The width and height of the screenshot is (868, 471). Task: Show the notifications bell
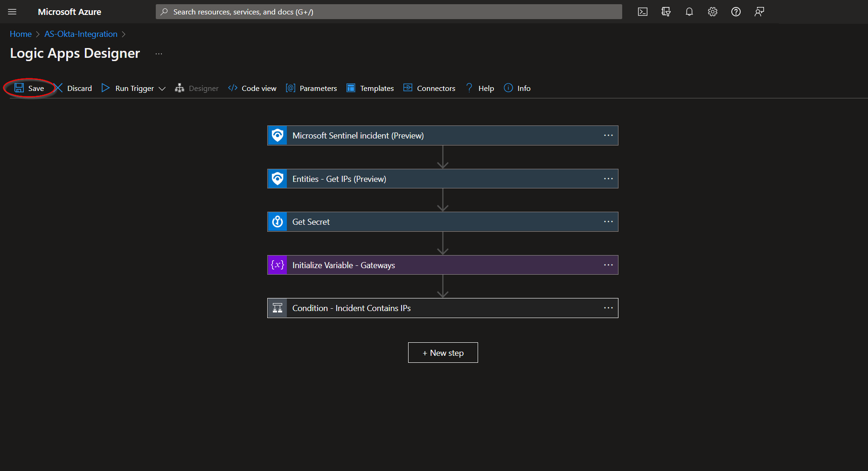[x=689, y=12]
